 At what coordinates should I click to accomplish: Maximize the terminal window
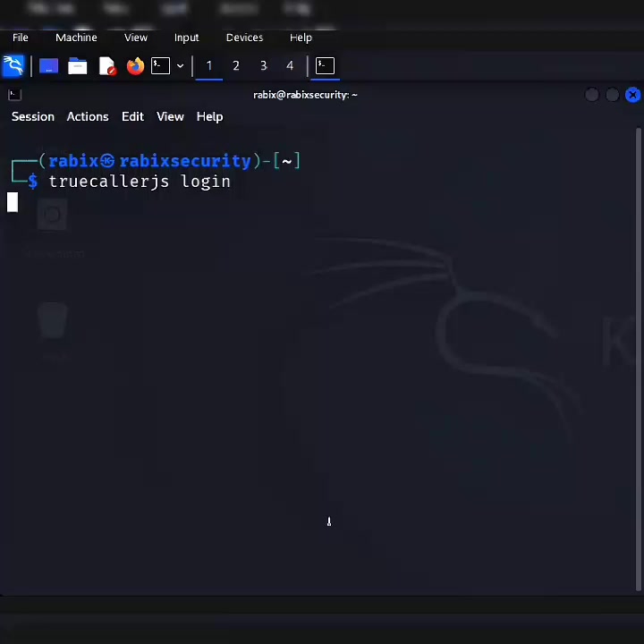pyautogui.click(x=613, y=95)
